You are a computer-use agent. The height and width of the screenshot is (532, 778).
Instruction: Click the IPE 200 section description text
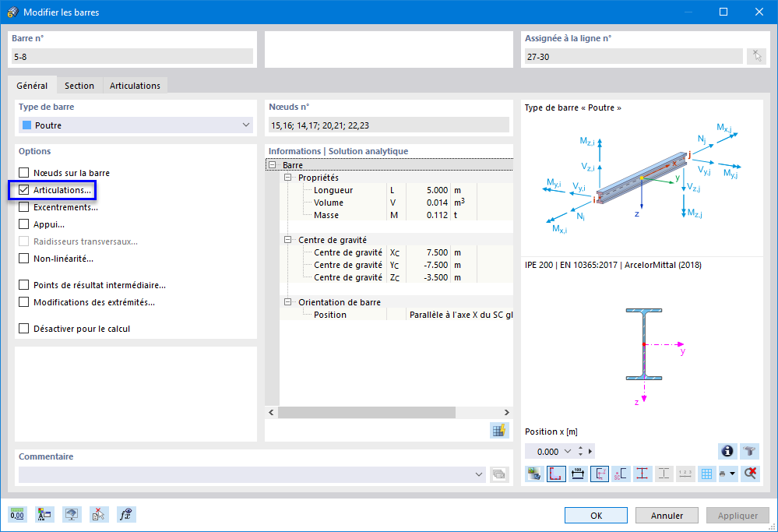click(x=613, y=265)
